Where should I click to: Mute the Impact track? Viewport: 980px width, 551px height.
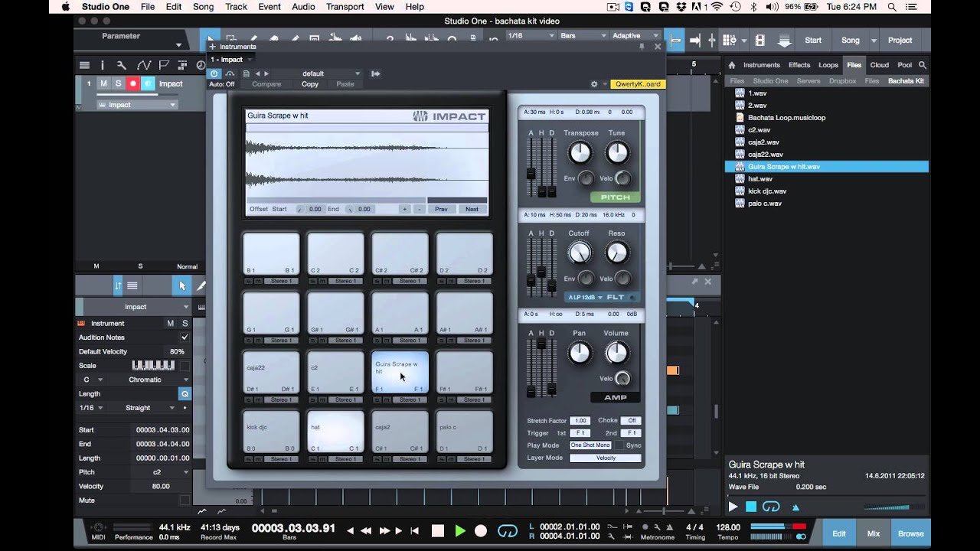click(103, 83)
